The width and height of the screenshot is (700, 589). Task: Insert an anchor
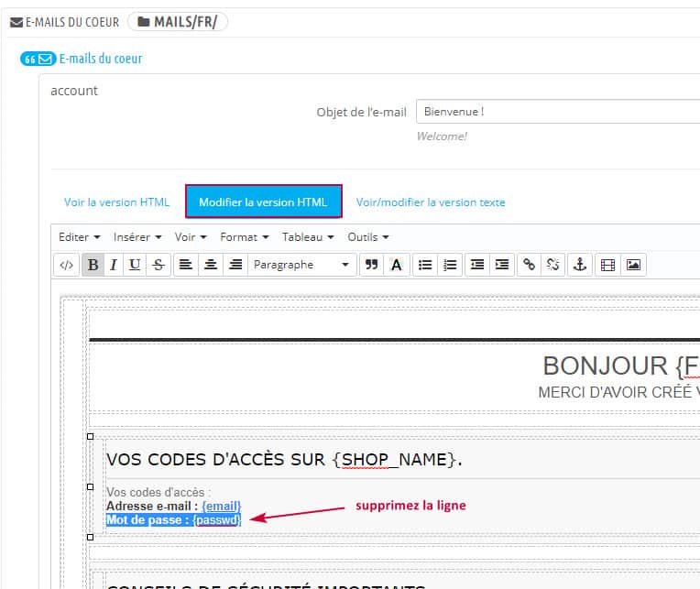[x=578, y=265]
